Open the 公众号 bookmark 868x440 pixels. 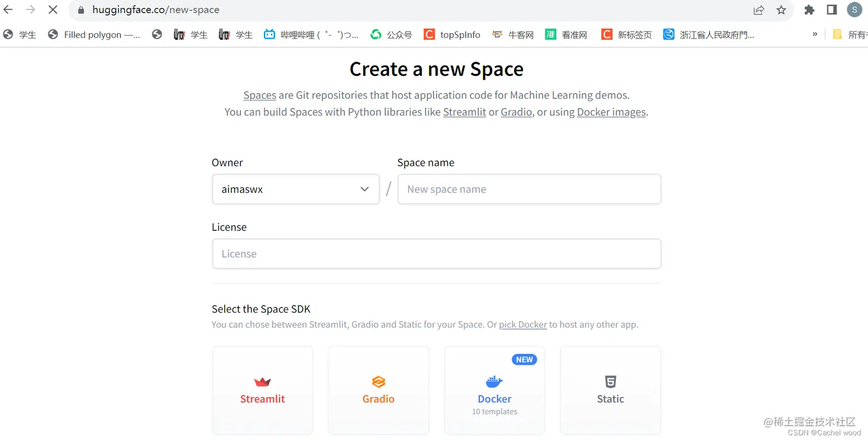pos(392,34)
